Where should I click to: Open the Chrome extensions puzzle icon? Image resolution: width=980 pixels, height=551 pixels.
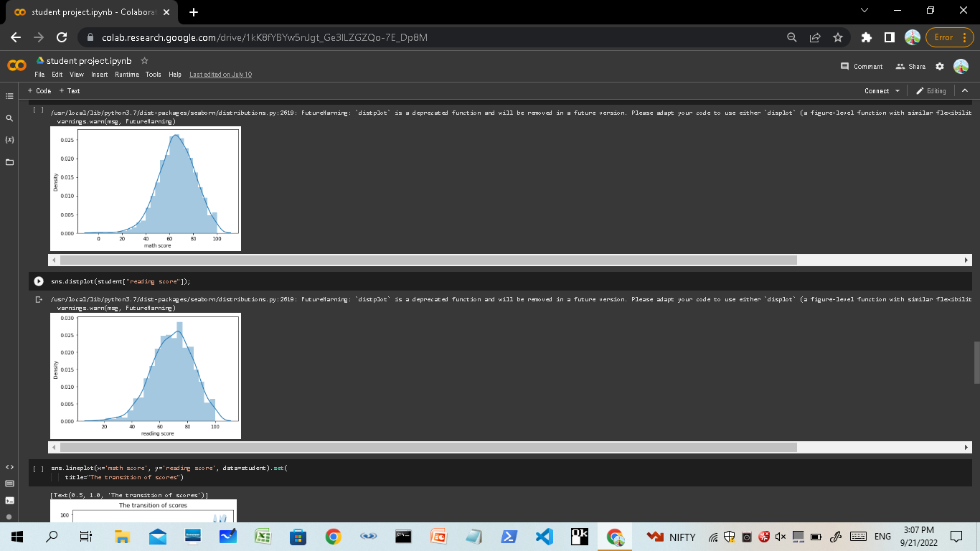click(866, 37)
